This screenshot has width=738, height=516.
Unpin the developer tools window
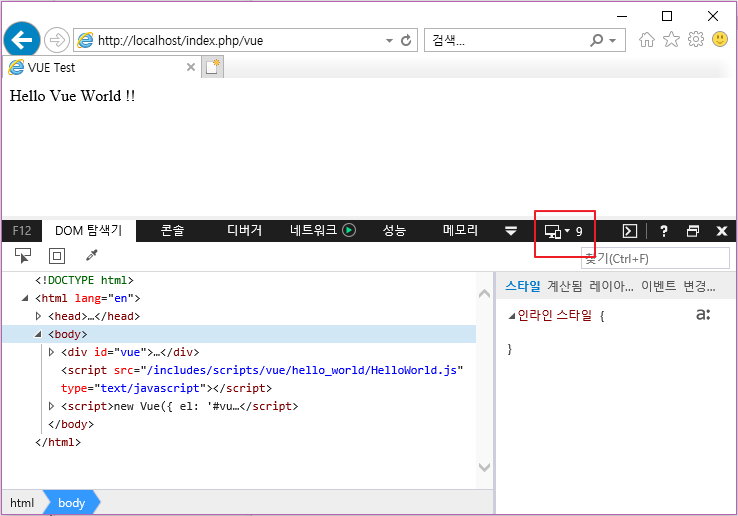693,231
